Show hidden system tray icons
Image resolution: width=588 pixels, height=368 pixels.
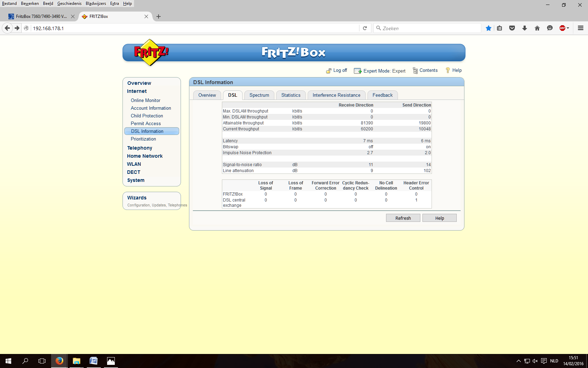(518, 361)
